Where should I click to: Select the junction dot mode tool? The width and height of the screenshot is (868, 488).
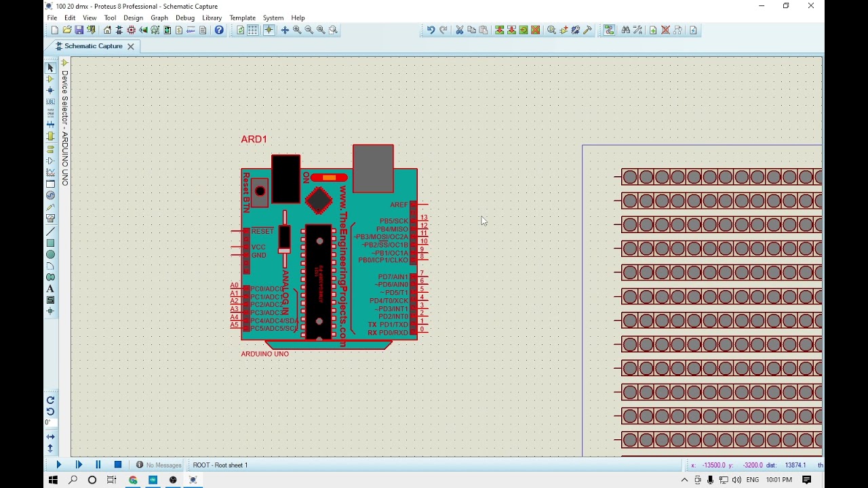pos(50,90)
